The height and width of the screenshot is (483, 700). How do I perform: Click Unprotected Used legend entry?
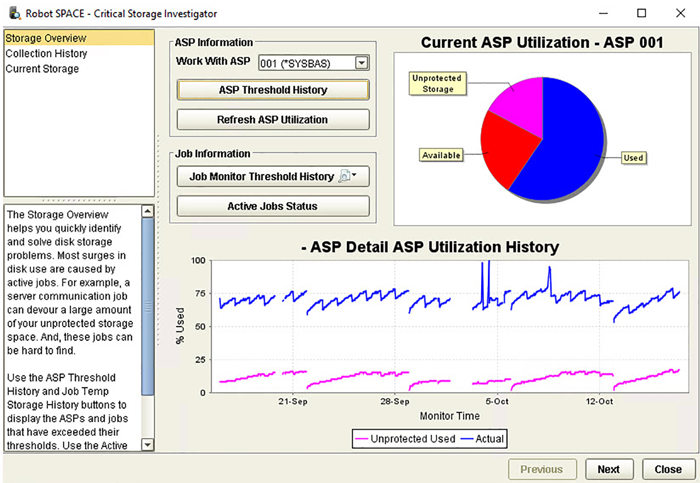[x=405, y=439]
